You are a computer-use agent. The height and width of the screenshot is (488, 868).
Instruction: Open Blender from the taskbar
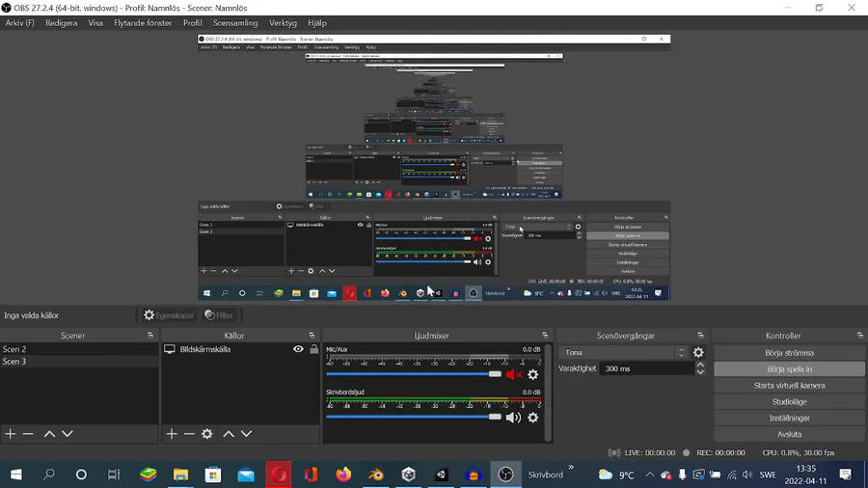[376, 474]
